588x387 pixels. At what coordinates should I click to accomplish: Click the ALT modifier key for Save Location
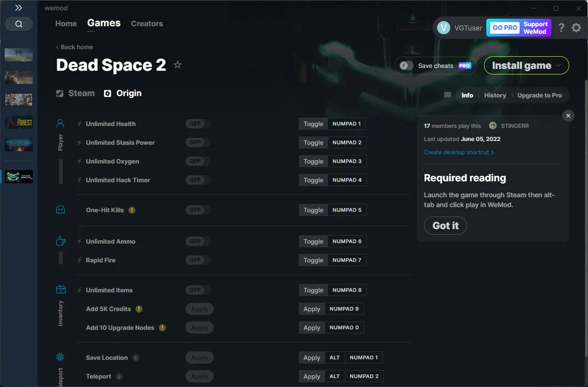pyautogui.click(x=335, y=357)
